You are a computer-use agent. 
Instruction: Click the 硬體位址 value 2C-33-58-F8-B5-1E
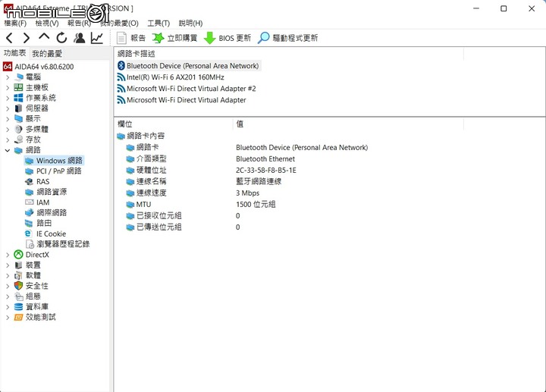coord(266,171)
